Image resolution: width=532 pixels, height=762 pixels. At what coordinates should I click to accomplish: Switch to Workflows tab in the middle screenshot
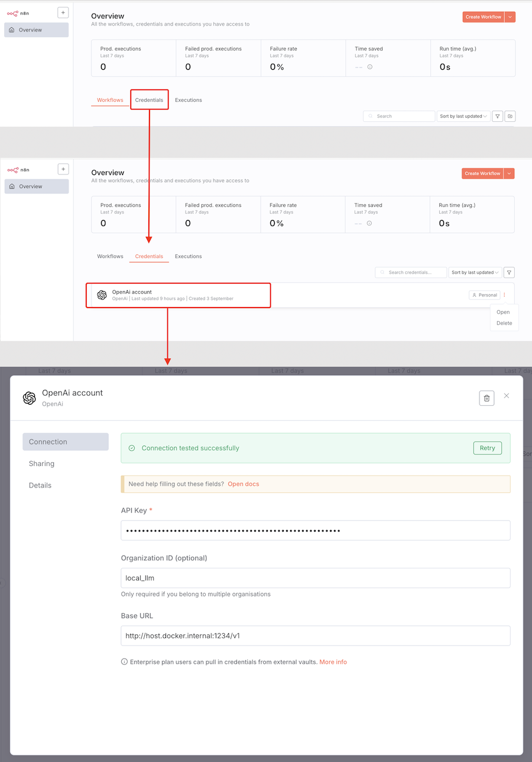(x=110, y=256)
